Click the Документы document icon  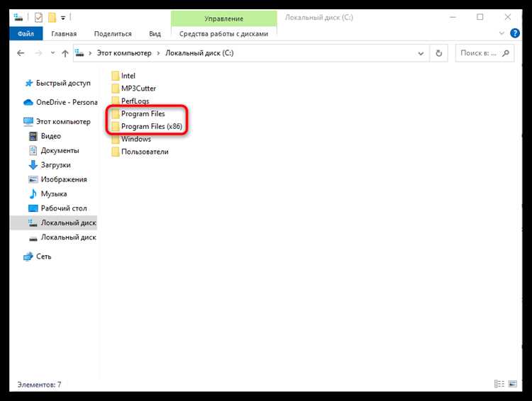click(33, 150)
